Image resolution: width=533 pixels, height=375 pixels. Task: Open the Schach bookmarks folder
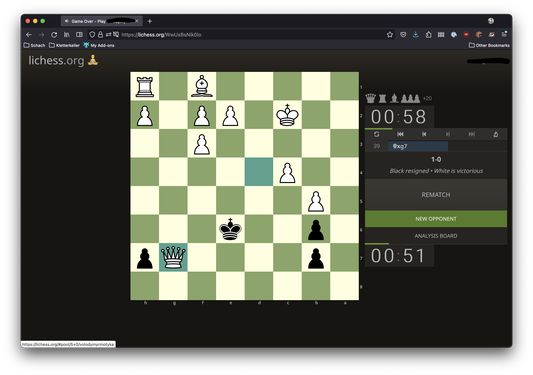34,45
